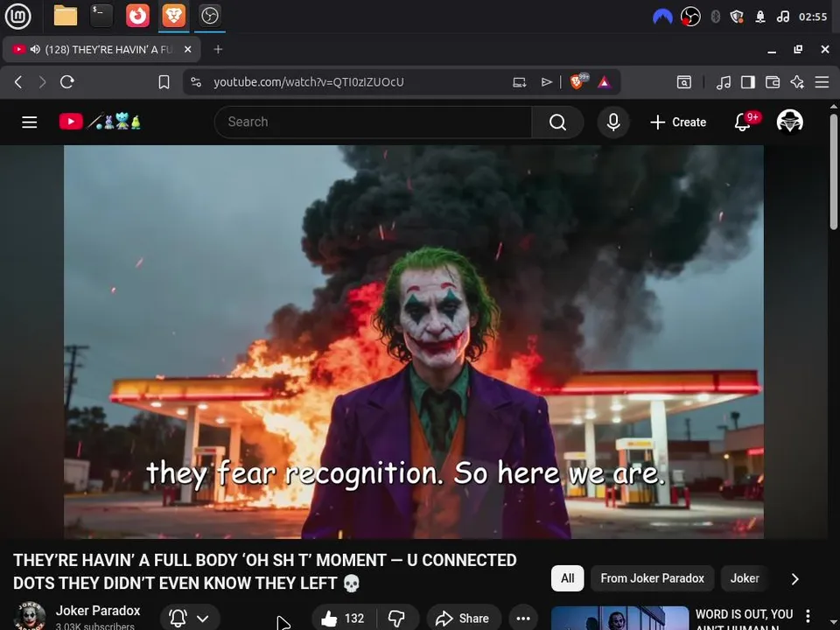Image resolution: width=840 pixels, height=630 pixels.
Task: Go forward to the next page
Action: [42, 82]
